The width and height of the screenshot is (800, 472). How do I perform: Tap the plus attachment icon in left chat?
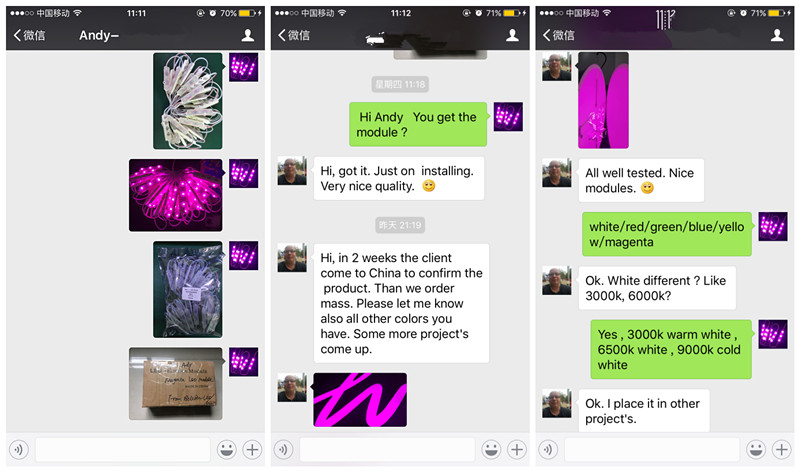point(252,450)
